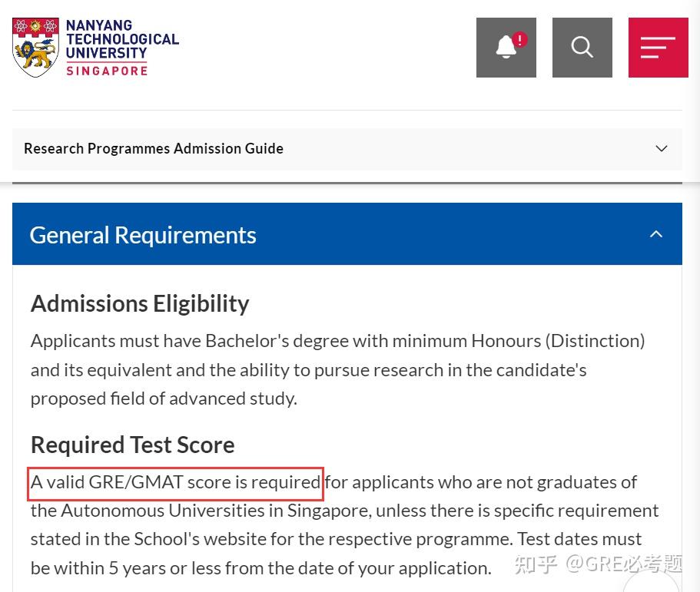Open the notifications bell icon
This screenshot has width=700, height=592.
pos(506,48)
